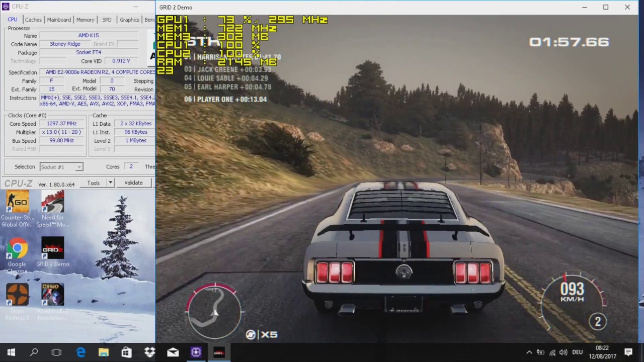
Task: Switch to Mainboard tab in CPU-Z
Action: tap(59, 20)
